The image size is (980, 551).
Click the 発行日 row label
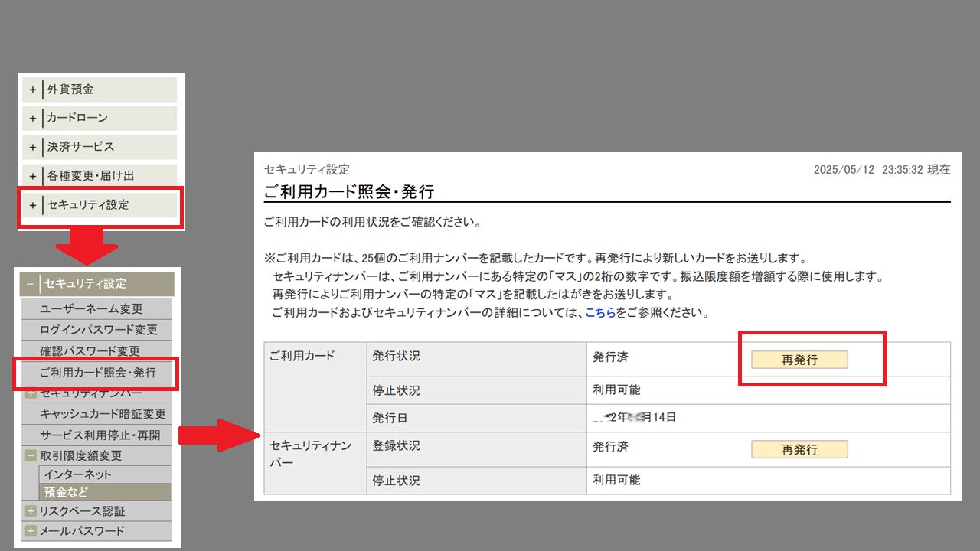pos(390,418)
